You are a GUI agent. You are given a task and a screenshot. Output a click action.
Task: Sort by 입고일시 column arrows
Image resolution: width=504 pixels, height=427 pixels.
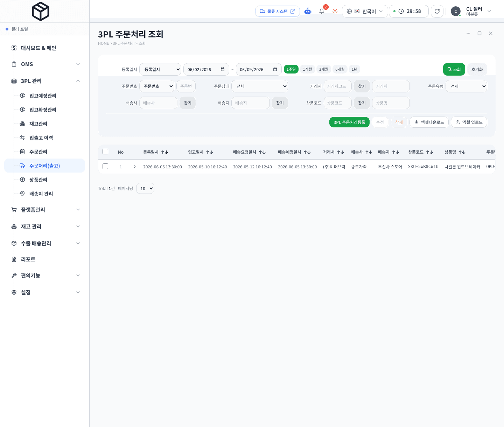pos(210,152)
